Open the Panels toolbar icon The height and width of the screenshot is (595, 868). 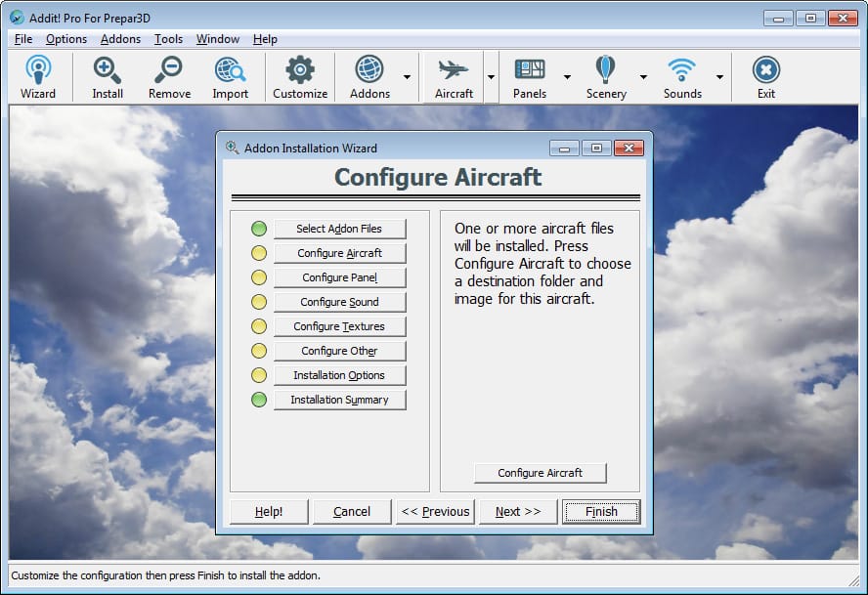coord(530,77)
